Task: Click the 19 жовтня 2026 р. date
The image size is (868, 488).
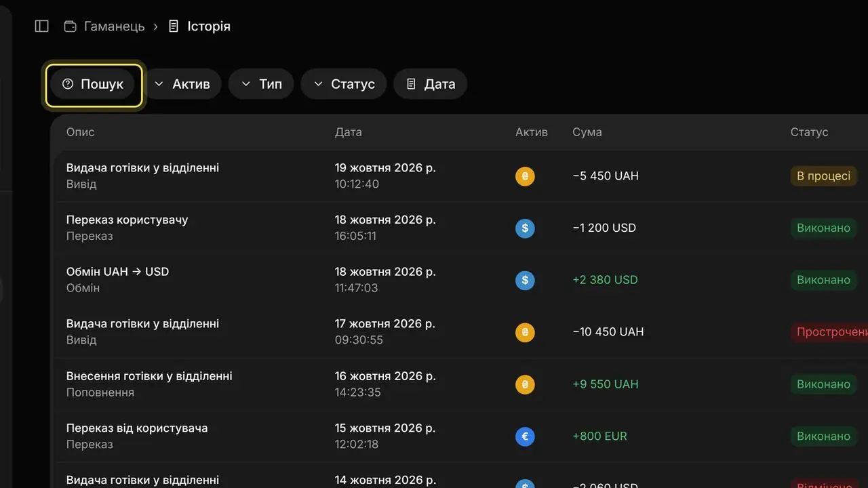Action: (385, 168)
